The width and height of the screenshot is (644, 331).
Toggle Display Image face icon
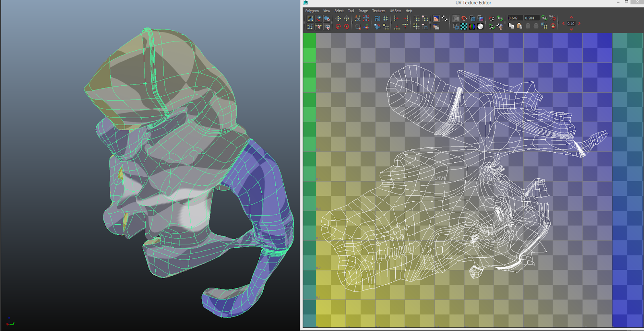click(436, 18)
